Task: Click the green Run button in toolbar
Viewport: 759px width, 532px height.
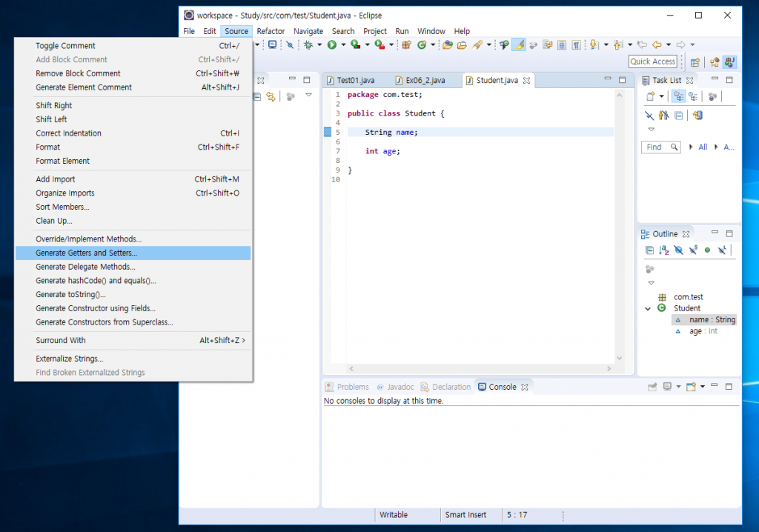Action: click(331, 45)
